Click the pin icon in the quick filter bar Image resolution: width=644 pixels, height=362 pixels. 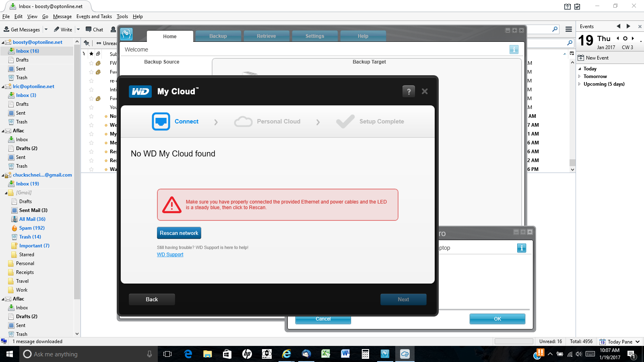[x=87, y=43]
